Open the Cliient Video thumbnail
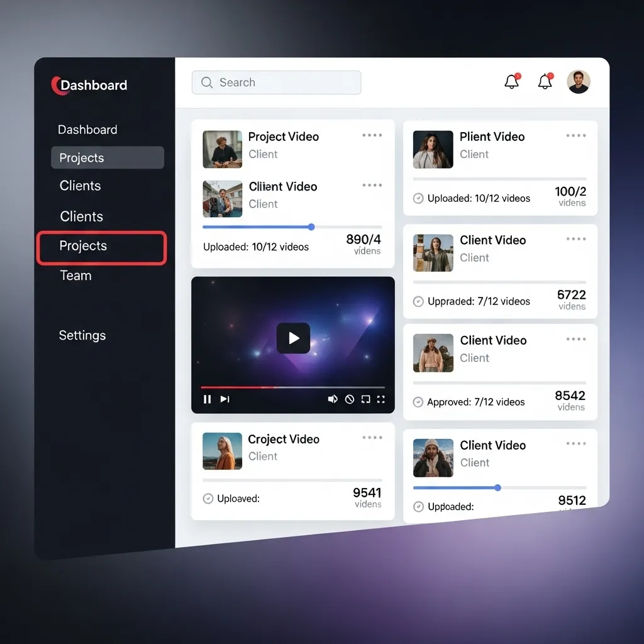This screenshot has width=644, height=644. click(222, 199)
